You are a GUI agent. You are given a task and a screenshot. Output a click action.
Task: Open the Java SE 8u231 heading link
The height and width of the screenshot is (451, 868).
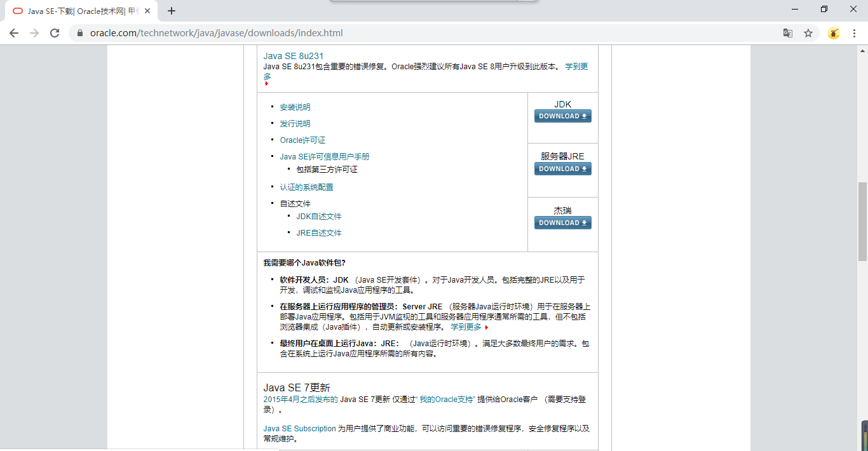[x=294, y=56]
